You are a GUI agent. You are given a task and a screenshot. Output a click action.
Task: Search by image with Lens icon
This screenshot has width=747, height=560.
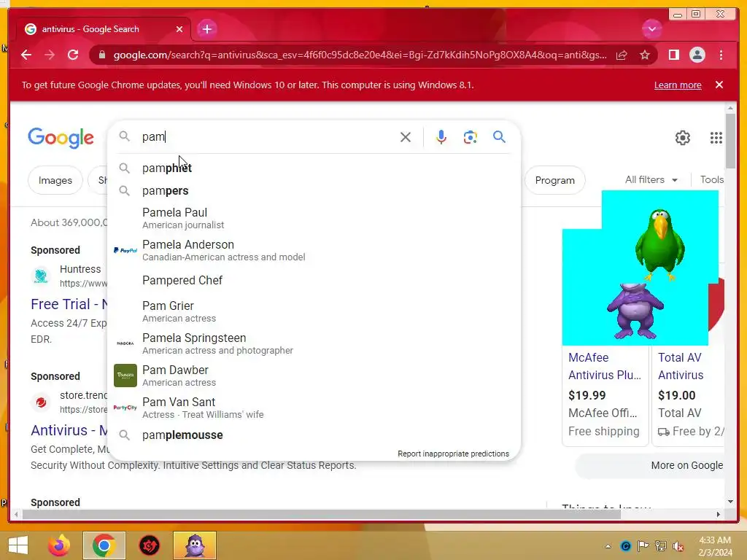point(471,137)
